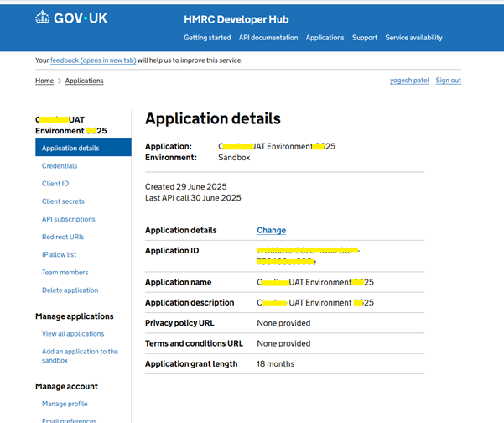Open API subscriptions
The height and width of the screenshot is (423, 504).
(x=69, y=219)
